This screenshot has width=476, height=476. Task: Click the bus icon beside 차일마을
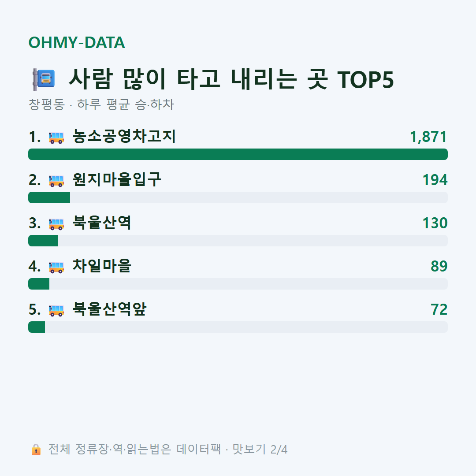click(56, 267)
